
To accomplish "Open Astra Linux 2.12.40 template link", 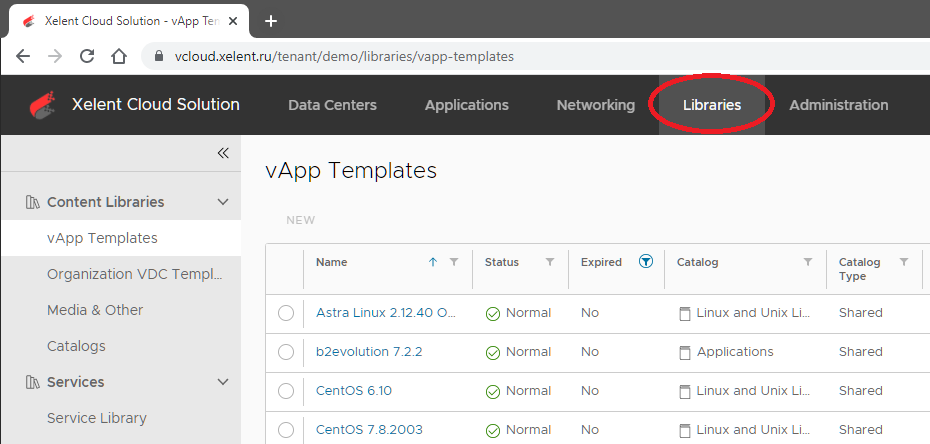I will pyautogui.click(x=386, y=312).
